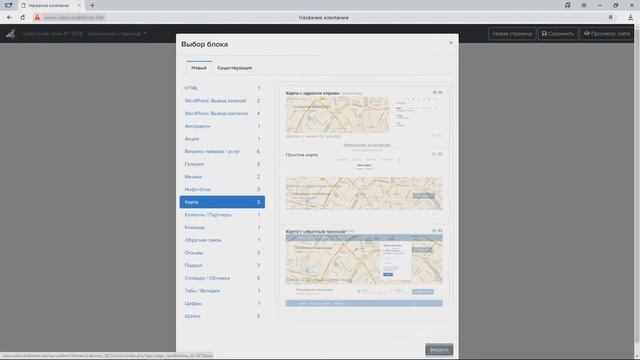Close the Выбор блока dialog with the X
The image size is (640, 360).
pos(451,43)
